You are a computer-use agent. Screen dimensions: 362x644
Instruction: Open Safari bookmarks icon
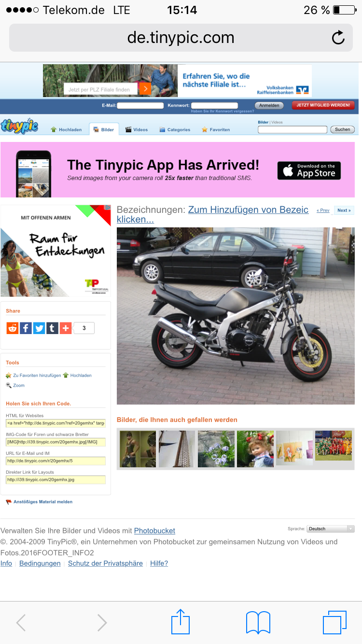[x=258, y=623]
